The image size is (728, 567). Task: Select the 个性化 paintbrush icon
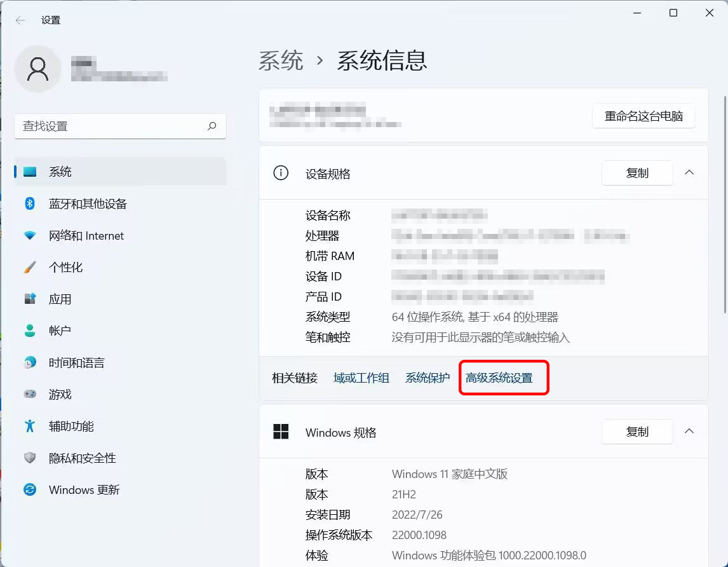30,267
